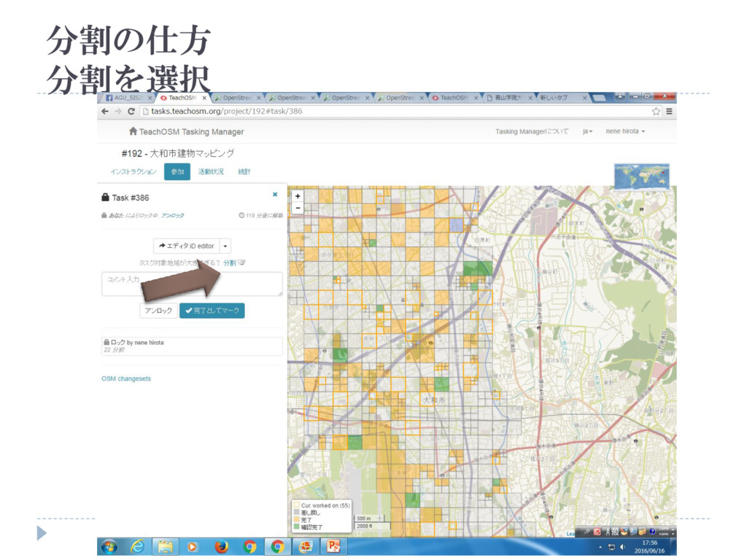Click the アンロック button

pyautogui.click(x=158, y=311)
